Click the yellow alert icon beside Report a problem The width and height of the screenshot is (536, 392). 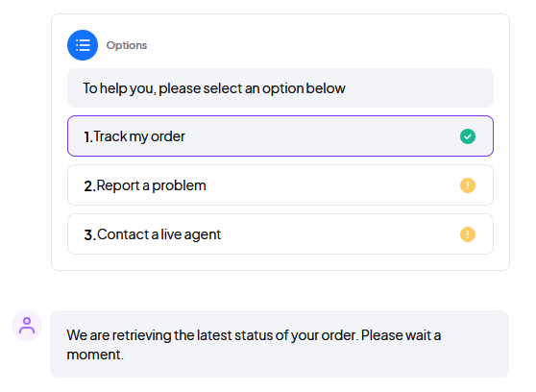coord(467,185)
